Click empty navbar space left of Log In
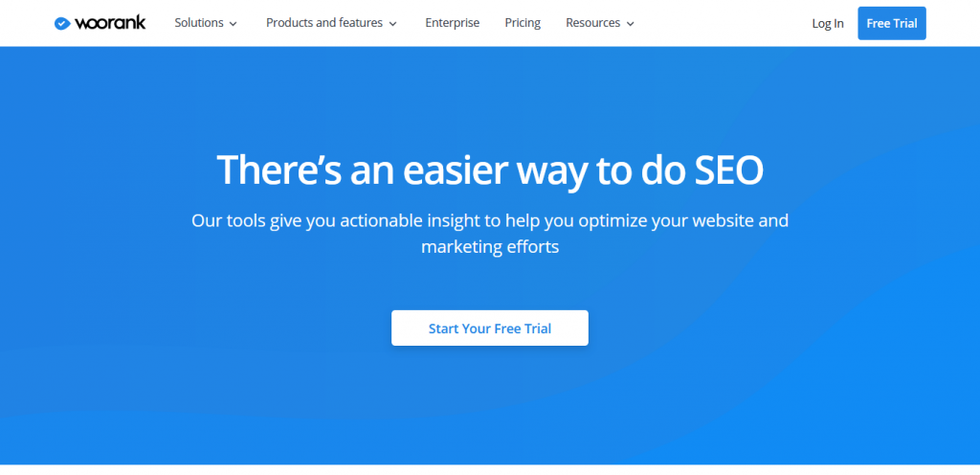The height and width of the screenshot is (475, 980). (x=719, y=23)
